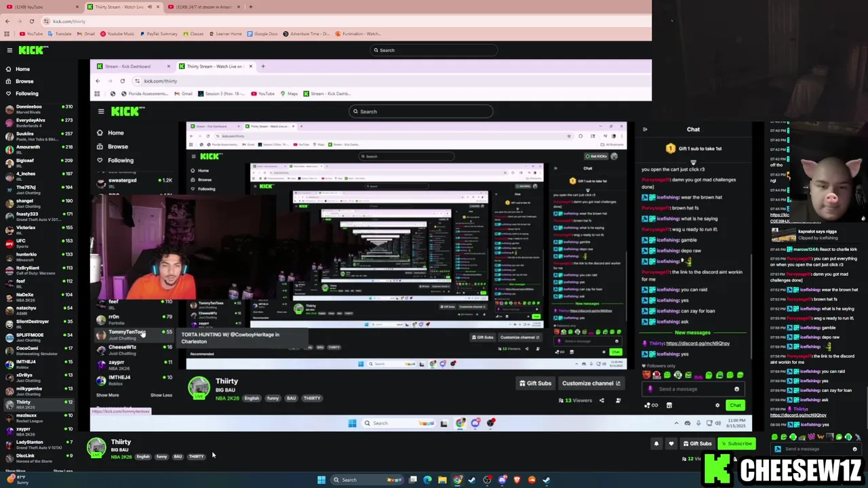Click the outer chat scrollbar
This screenshot has width=868, height=488.
pyautogui.click(x=865, y=407)
